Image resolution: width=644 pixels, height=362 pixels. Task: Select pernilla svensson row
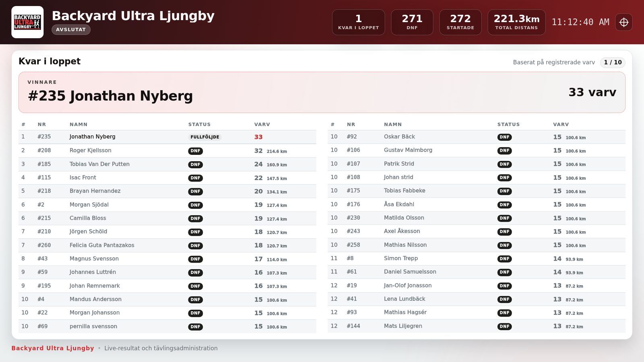tap(167, 327)
